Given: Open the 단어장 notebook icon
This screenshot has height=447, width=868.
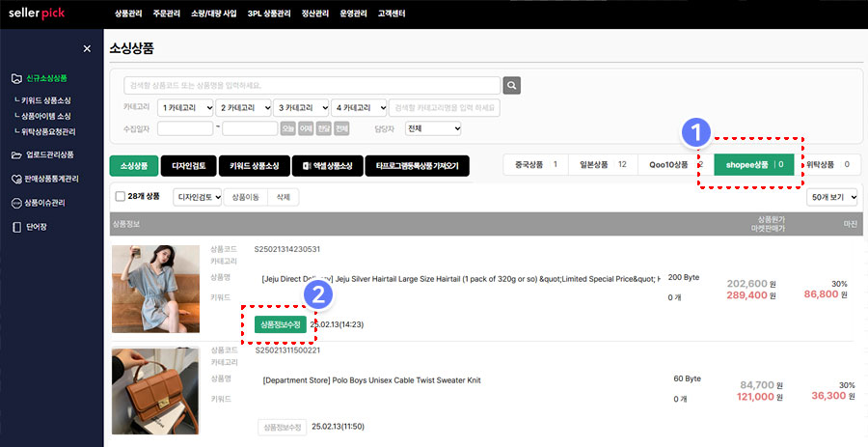Looking at the screenshot, I should click(15, 227).
